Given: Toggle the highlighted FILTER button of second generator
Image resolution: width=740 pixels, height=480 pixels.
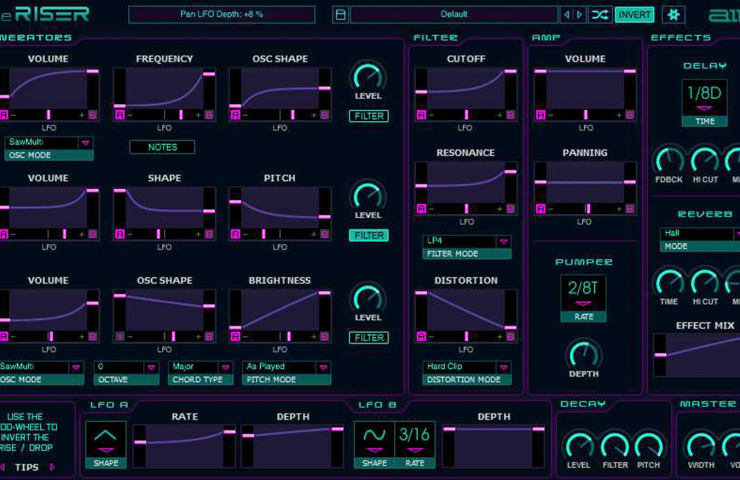Looking at the screenshot, I should coord(369,236).
